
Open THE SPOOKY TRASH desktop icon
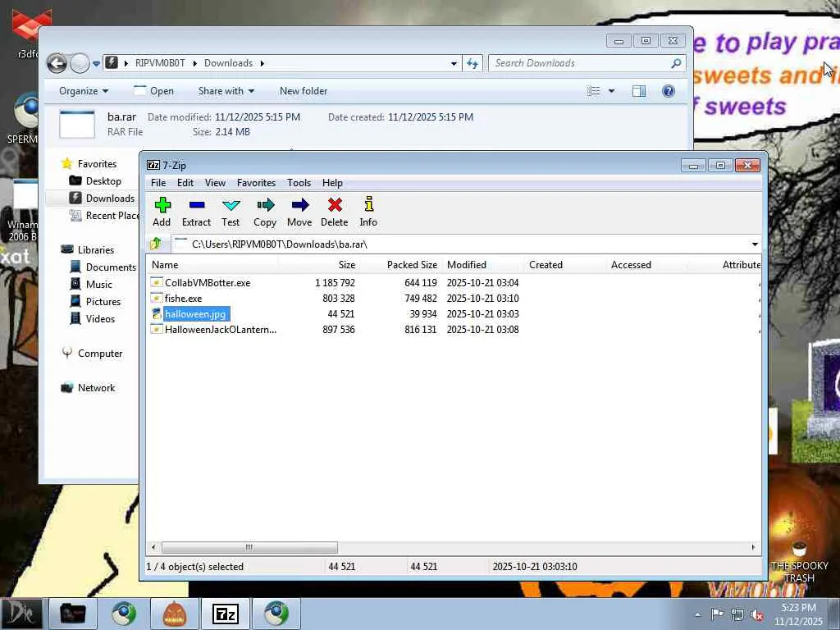(x=799, y=561)
